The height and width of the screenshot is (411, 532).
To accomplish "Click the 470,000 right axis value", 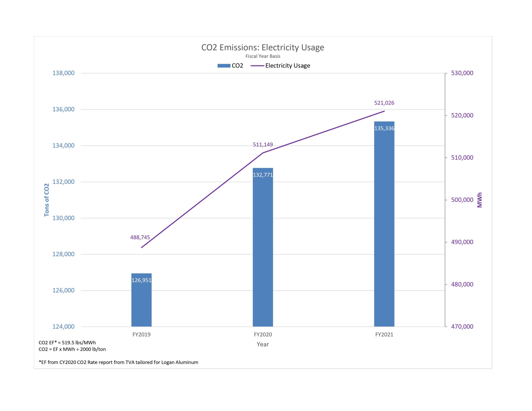I will (462, 326).
